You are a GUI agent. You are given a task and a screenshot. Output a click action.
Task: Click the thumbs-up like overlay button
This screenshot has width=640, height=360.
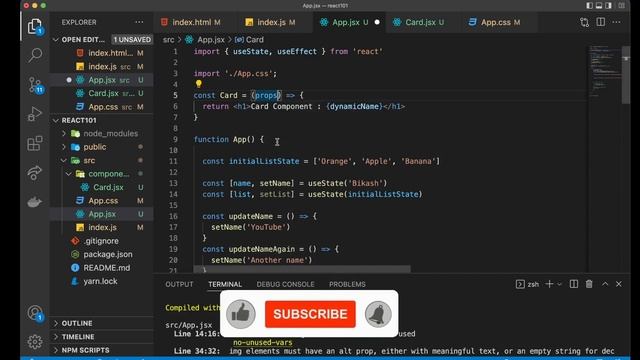pos(241,314)
